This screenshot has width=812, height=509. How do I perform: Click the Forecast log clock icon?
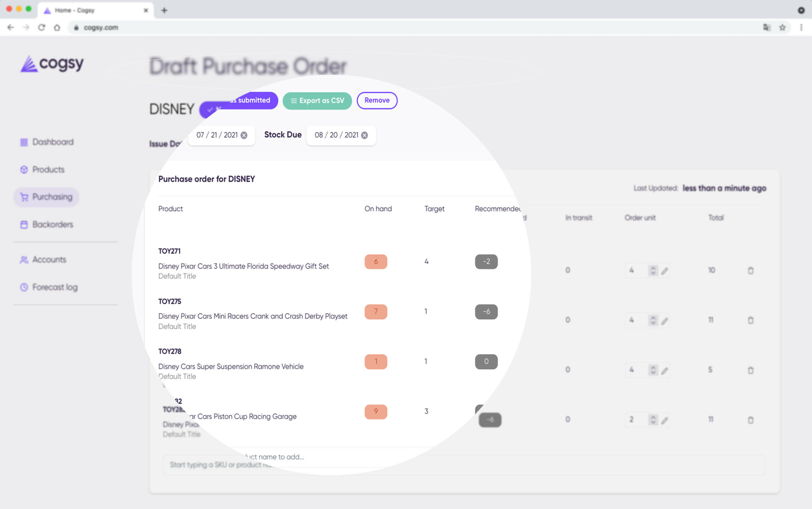[x=24, y=287]
